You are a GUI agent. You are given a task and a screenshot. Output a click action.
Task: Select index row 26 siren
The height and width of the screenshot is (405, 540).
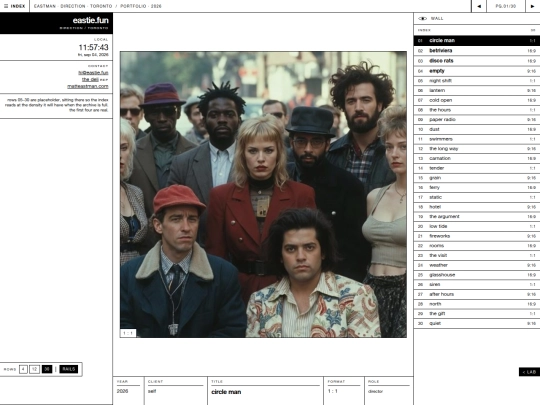pos(477,284)
